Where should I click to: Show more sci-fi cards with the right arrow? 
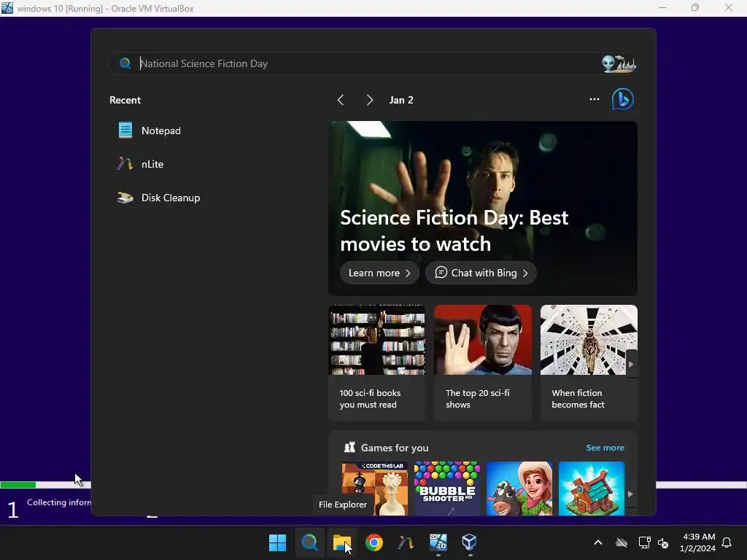click(631, 365)
